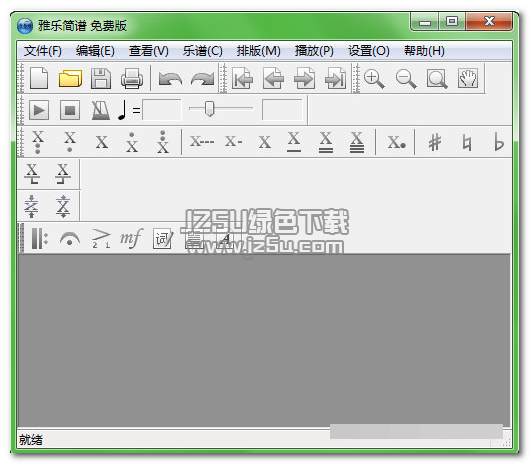Choose the eighth note single underline

click(x=294, y=142)
